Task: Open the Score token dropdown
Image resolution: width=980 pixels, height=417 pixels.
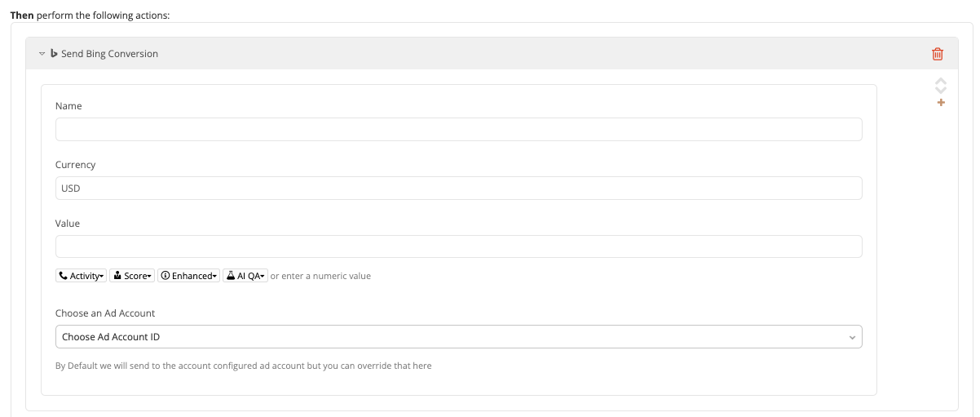Action: pos(132,276)
